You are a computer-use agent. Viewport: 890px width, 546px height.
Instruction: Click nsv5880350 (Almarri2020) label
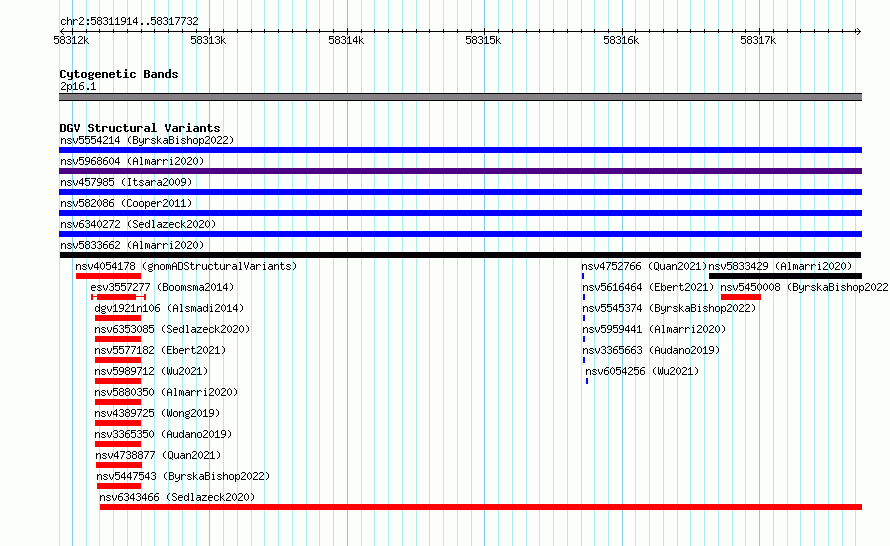pyautogui.click(x=166, y=392)
